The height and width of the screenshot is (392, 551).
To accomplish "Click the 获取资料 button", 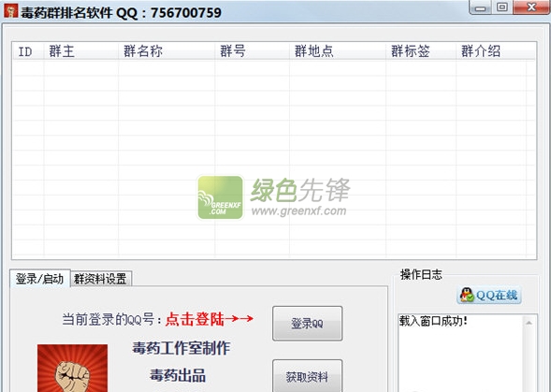I will coord(307,376).
